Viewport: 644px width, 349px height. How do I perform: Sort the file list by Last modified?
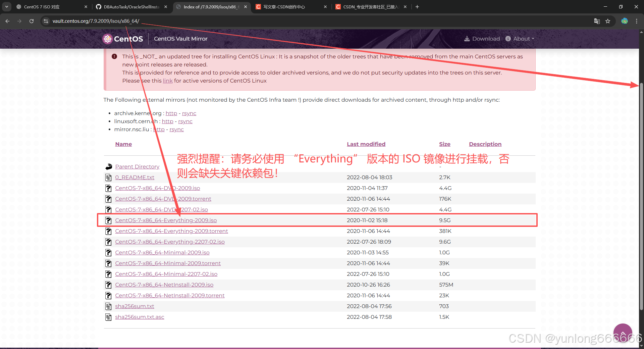[366, 144]
